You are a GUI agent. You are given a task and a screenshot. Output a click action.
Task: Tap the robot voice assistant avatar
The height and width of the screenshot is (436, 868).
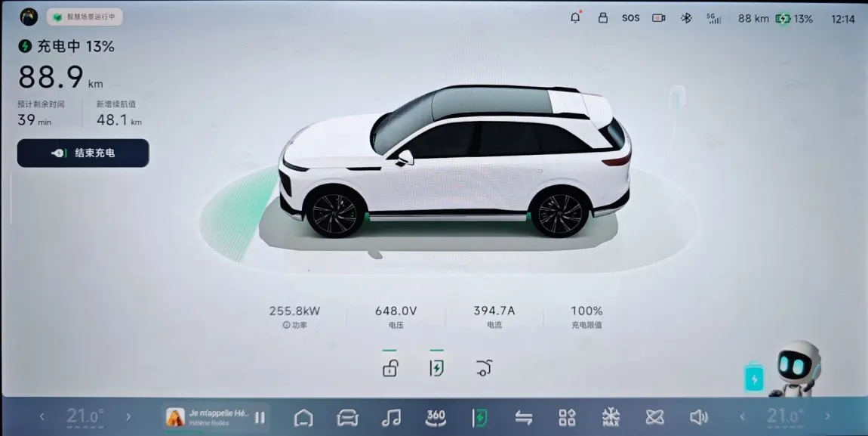tap(797, 367)
